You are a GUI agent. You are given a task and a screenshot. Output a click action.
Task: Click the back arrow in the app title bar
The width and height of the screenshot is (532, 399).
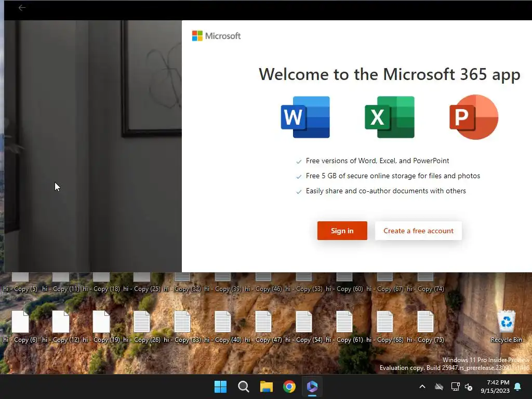coord(22,8)
